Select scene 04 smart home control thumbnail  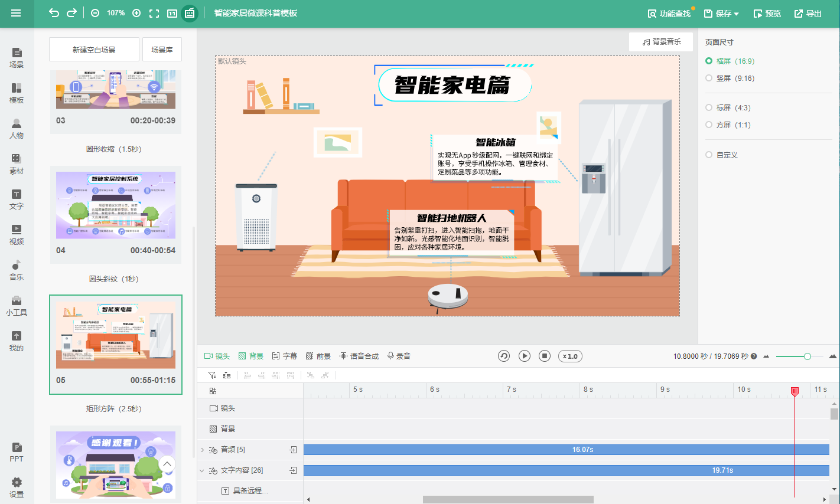tap(116, 205)
